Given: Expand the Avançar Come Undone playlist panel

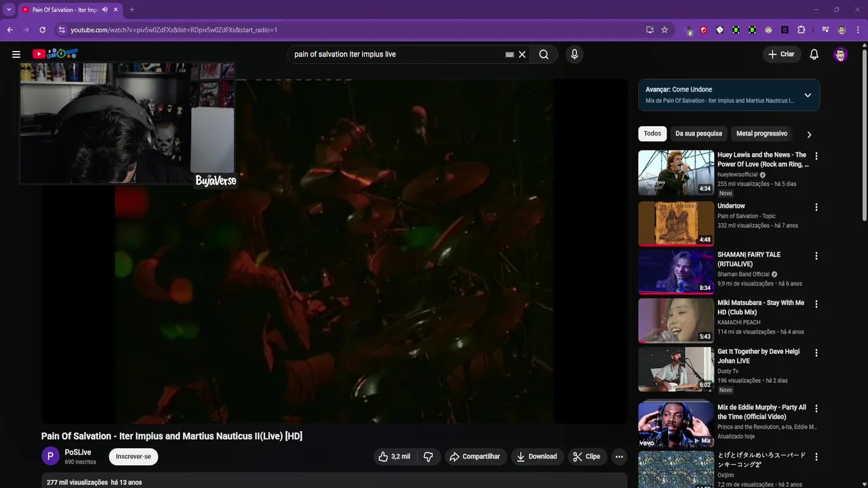Looking at the screenshot, I should 808,95.
